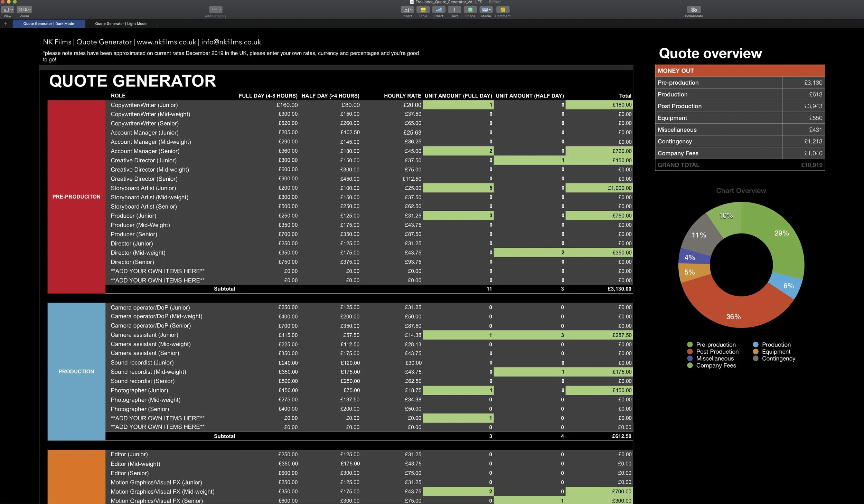Select the Text box tool
864x504 pixels.
(x=454, y=10)
